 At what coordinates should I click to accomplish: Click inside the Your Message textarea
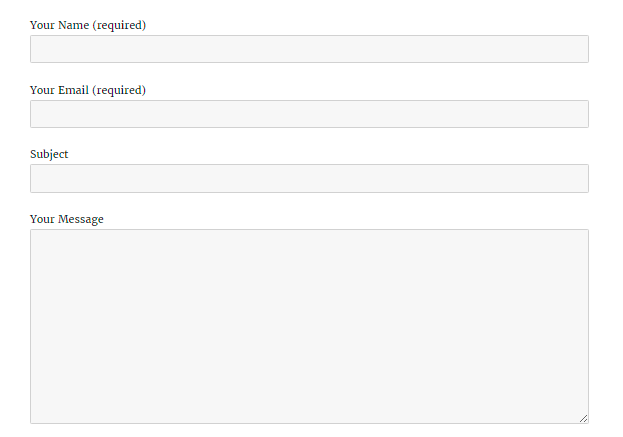click(309, 326)
